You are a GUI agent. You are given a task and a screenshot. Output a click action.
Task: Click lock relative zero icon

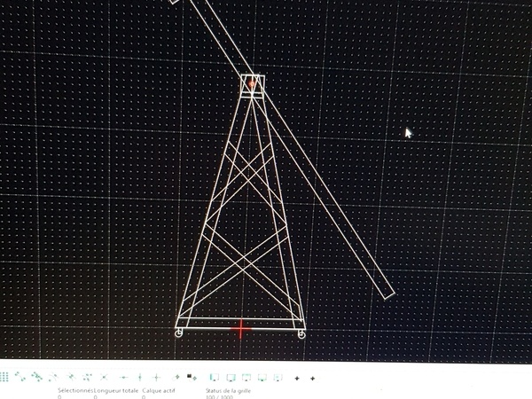pyautogui.click(x=191, y=377)
